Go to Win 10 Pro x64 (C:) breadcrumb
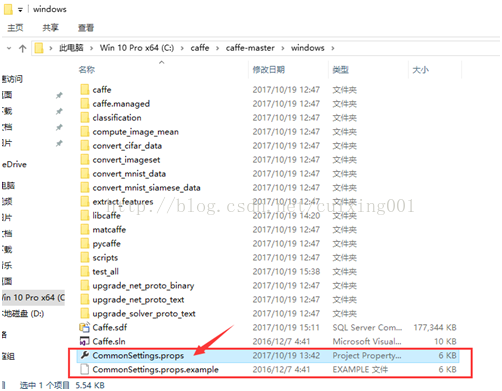Screen dimensions: 502x391 (137, 48)
